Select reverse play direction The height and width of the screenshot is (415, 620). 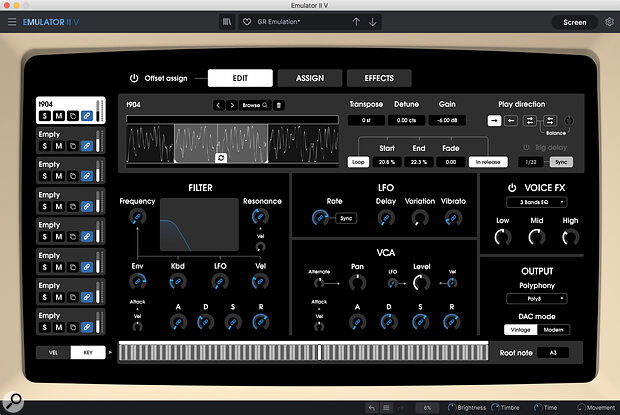point(511,121)
